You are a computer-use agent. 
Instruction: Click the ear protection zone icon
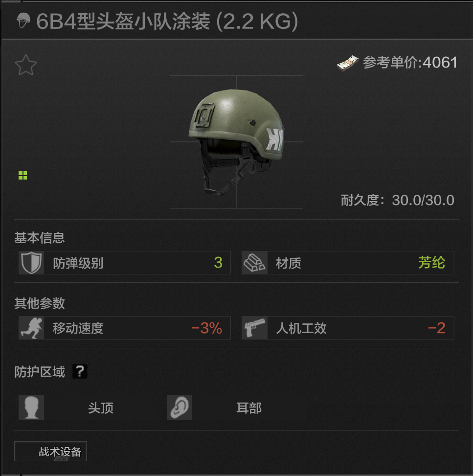(180, 408)
